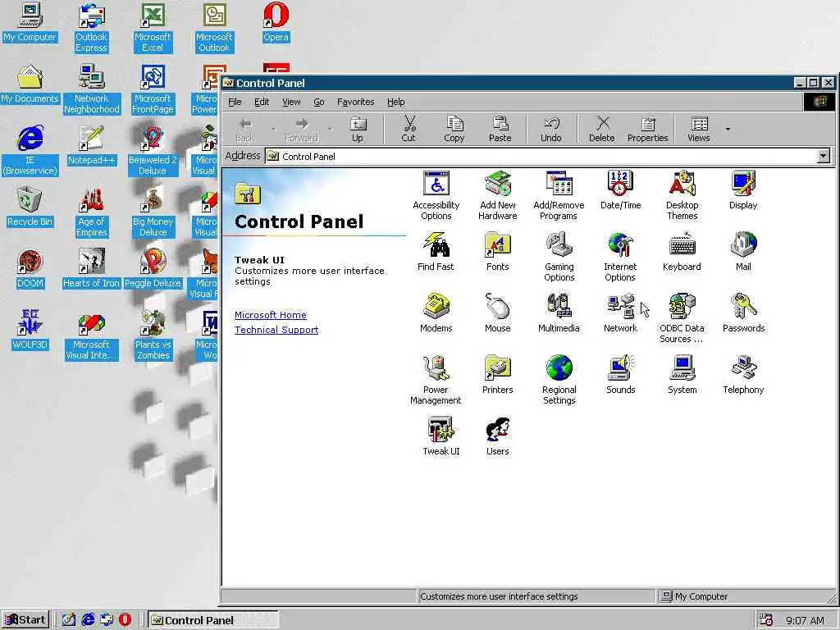Open the Help menu
The width and height of the screenshot is (840, 630).
396,102
